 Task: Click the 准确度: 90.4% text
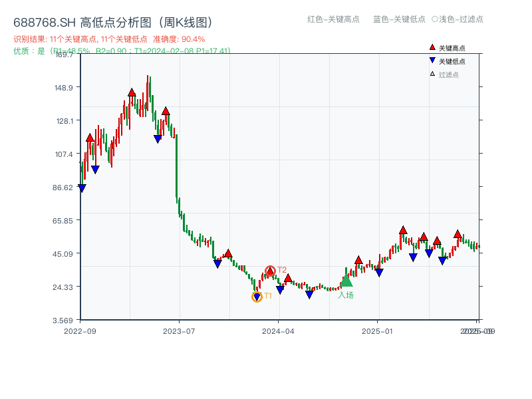(x=179, y=39)
